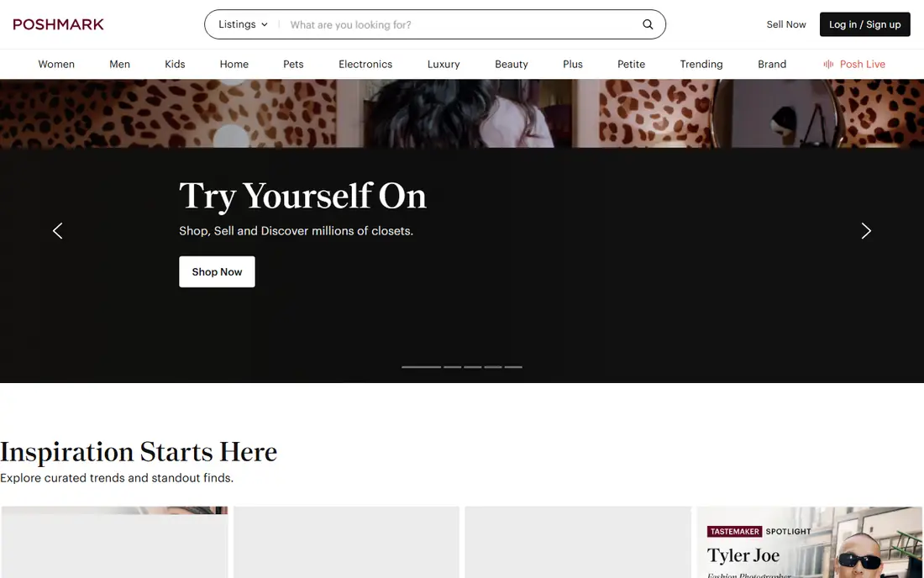Open the Beauty category menu
The image size is (924, 578).
[512, 64]
